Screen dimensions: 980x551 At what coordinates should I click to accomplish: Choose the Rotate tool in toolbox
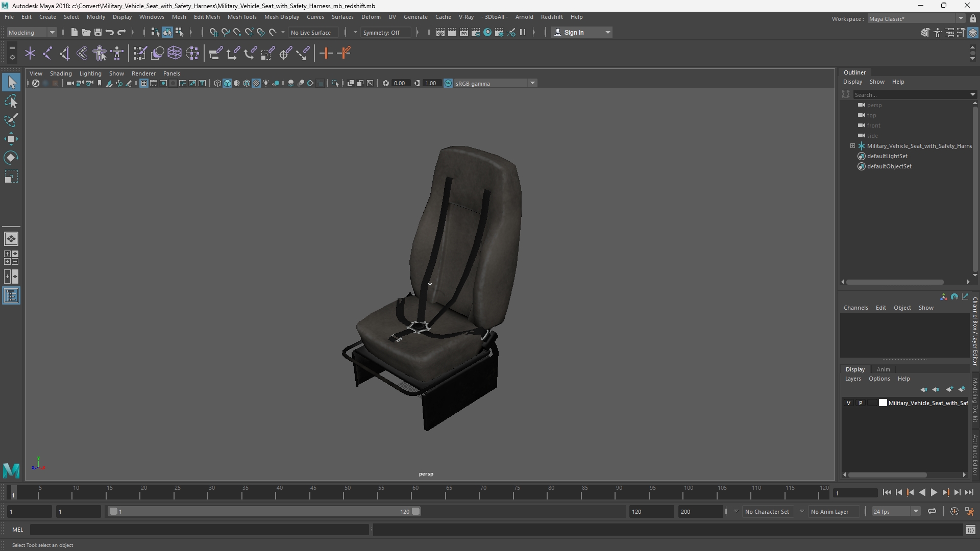tap(11, 158)
